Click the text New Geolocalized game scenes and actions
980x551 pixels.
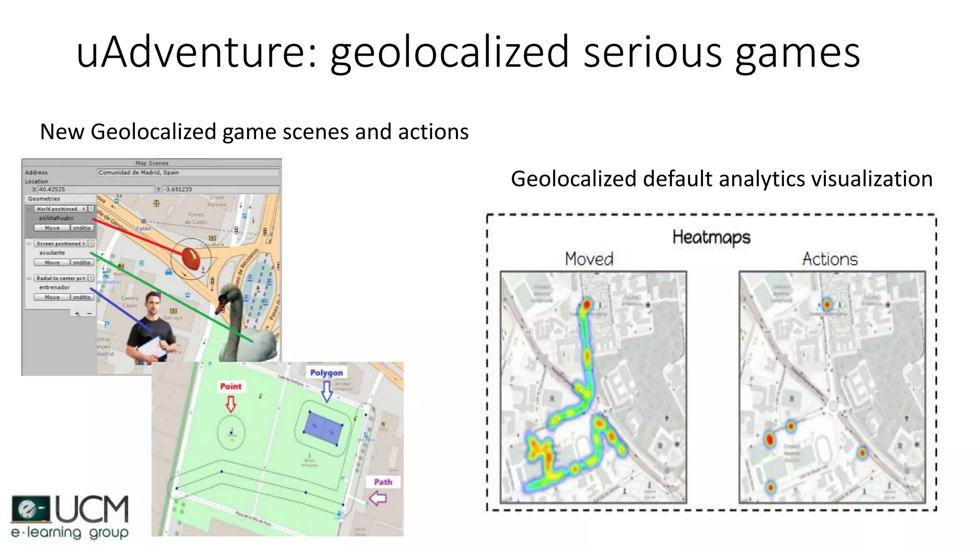pyautogui.click(x=254, y=132)
